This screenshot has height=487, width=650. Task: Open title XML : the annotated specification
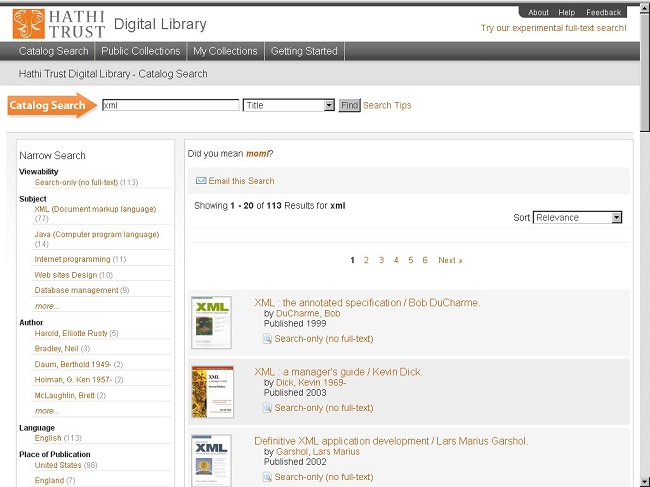tap(367, 303)
